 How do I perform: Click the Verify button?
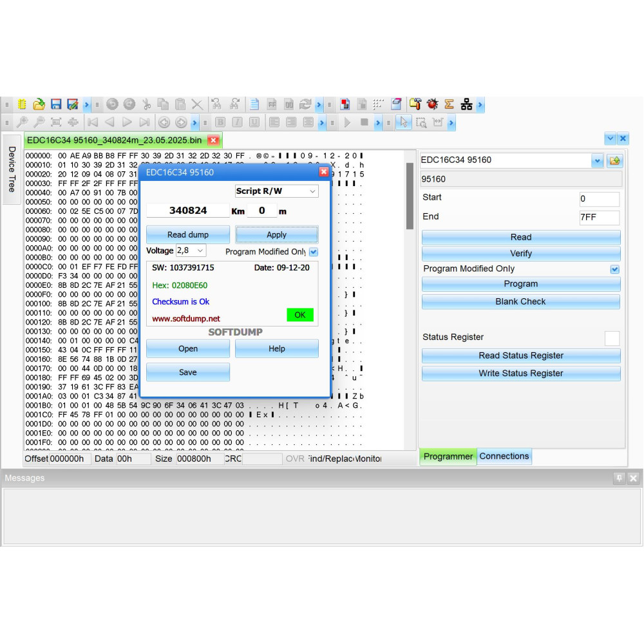(521, 253)
